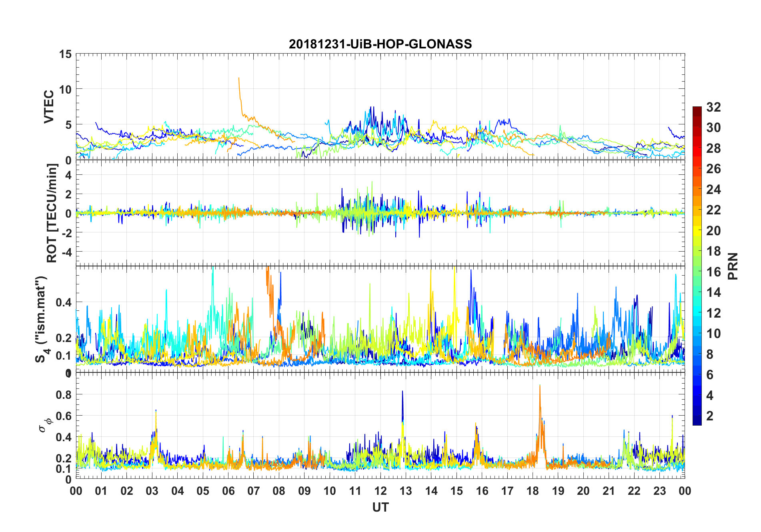The height and width of the screenshot is (532, 761).
Task: Select PRN colorbar tick label 22
Action: 714,210
